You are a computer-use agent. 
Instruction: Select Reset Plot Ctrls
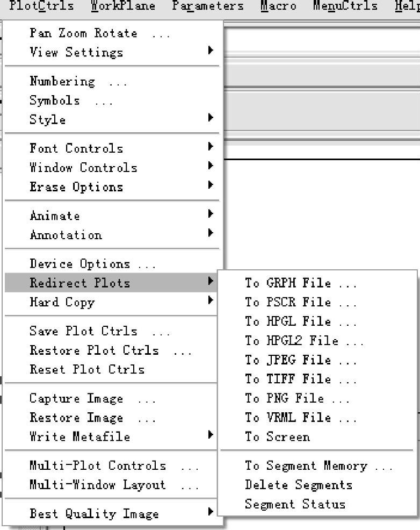point(112,369)
